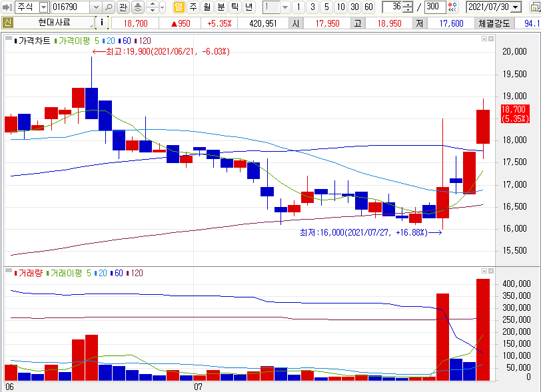Click the chart icon at toolbar's right edge
Image resolution: width=541 pixels, height=392 pixels.
(x=534, y=7)
